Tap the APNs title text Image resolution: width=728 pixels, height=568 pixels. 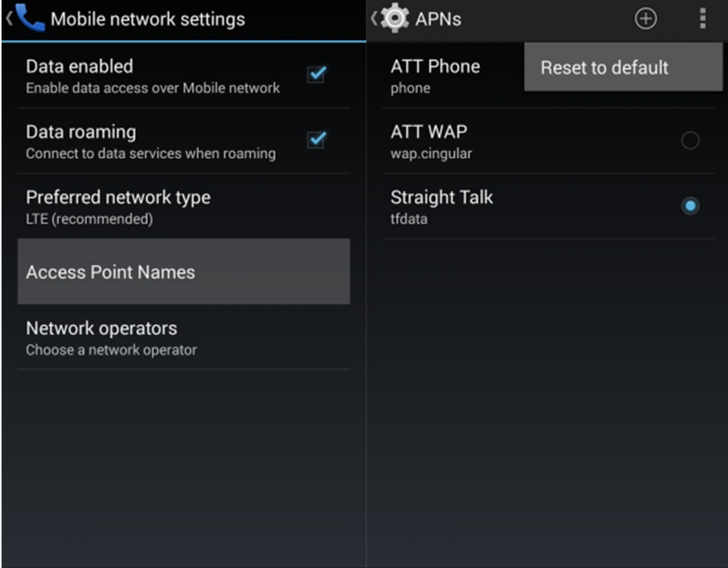(x=438, y=19)
